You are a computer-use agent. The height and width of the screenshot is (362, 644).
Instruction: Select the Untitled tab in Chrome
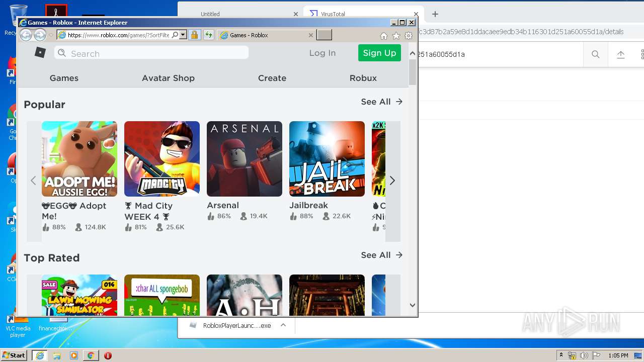240,14
